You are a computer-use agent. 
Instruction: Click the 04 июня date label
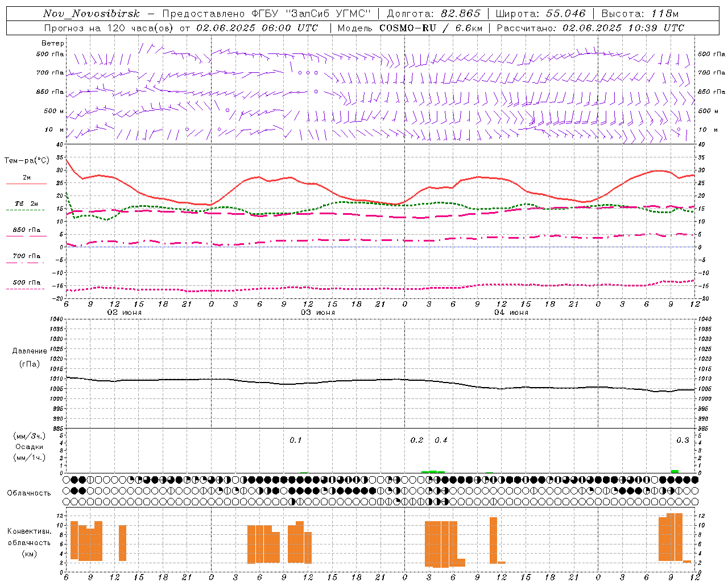511,313
